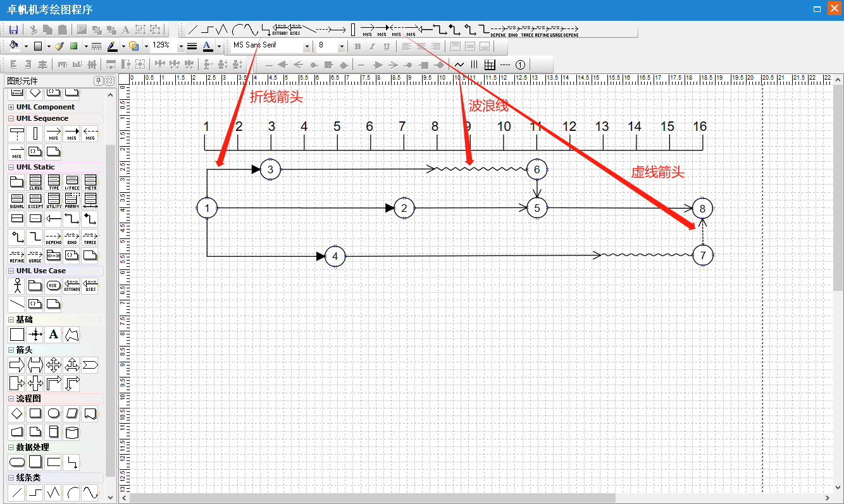
Task: Collapse the UML Sequence category
Action: [x=11, y=119]
